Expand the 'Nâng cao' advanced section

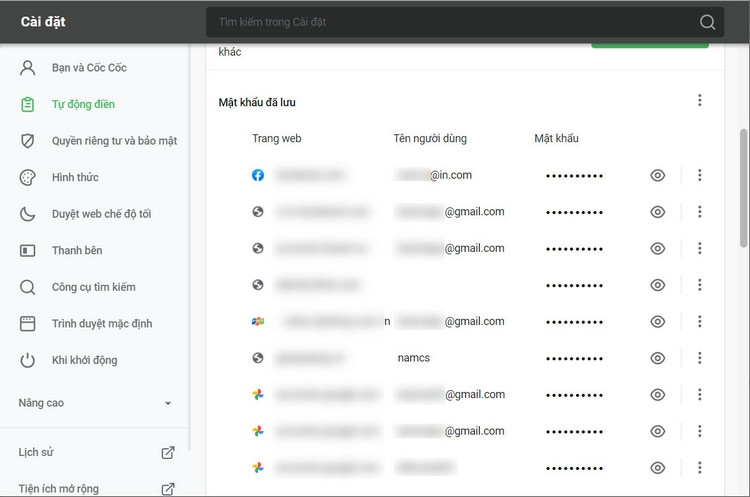pyautogui.click(x=94, y=403)
